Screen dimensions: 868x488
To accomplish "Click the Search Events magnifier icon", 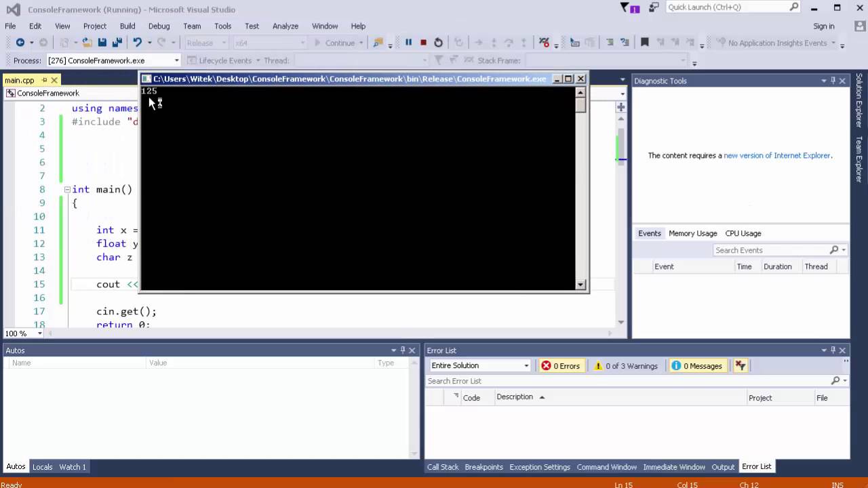I will tap(834, 250).
